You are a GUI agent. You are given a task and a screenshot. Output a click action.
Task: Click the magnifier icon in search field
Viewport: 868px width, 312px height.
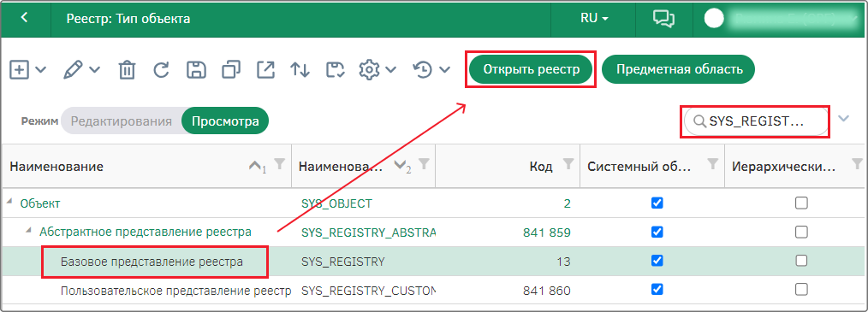tap(699, 121)
